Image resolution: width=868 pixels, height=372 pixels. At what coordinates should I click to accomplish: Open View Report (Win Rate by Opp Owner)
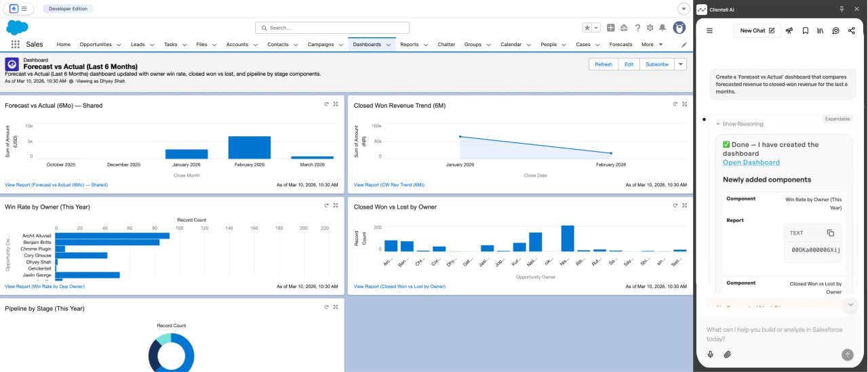coord(45,287)
